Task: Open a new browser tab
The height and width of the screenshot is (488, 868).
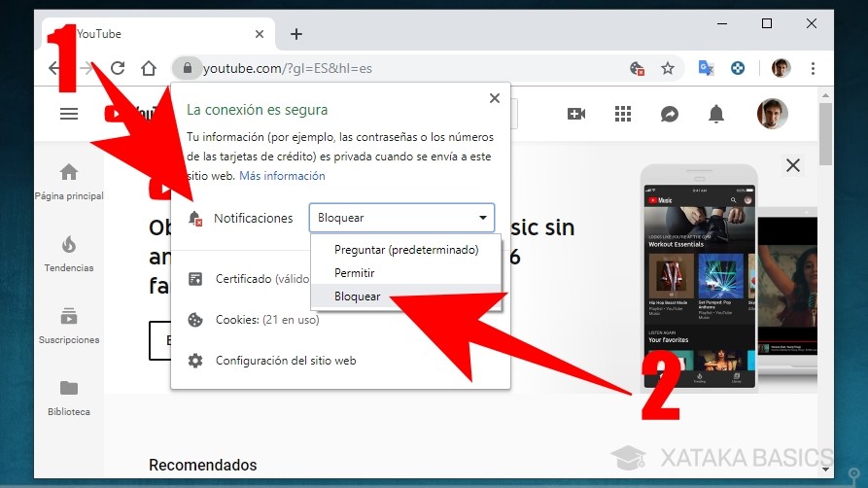Action: point(296,34)
